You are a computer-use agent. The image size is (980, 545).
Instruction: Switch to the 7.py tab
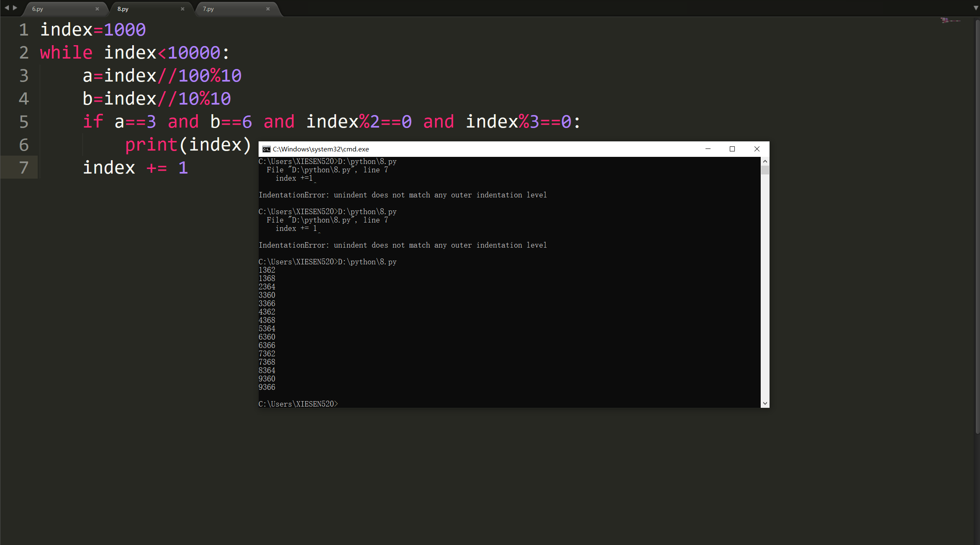point(208,9)
